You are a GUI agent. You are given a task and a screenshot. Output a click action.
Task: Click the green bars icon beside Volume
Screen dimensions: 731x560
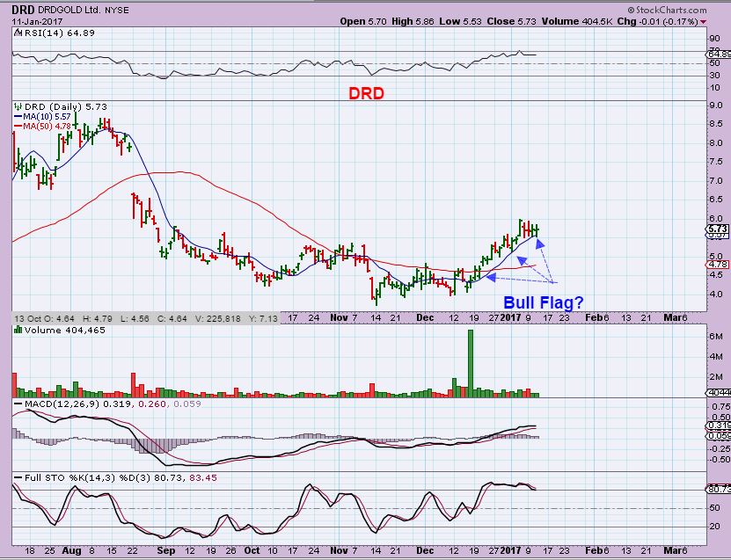(x=18, y=330)
